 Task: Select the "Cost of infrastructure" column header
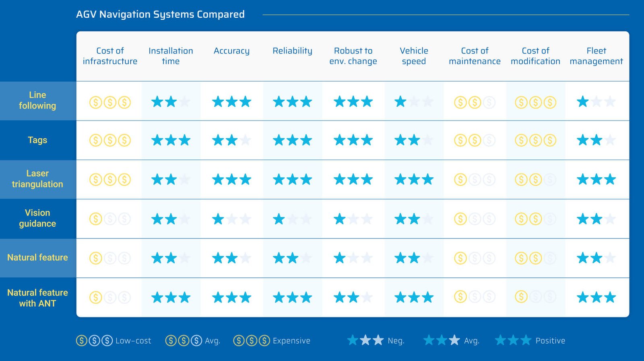pyautogui.click(x=110, y=56)
